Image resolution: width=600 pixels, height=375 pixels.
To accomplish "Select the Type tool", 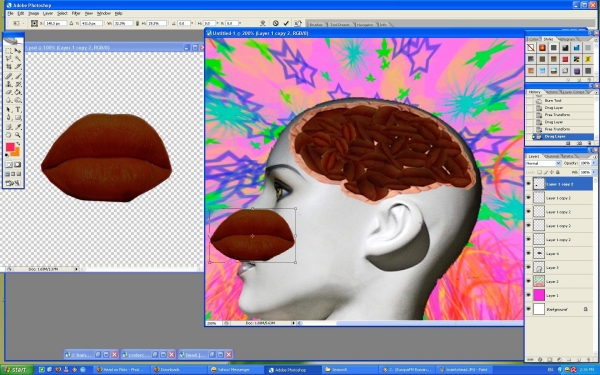I will pyautogui.click(x=18, y=109).
